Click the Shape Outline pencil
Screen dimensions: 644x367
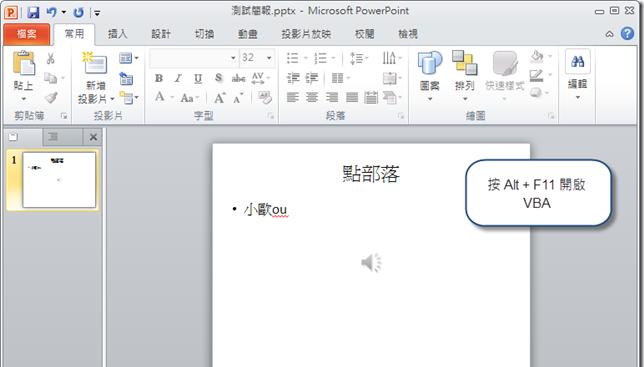pyautogui.click(x=536, y=75)
